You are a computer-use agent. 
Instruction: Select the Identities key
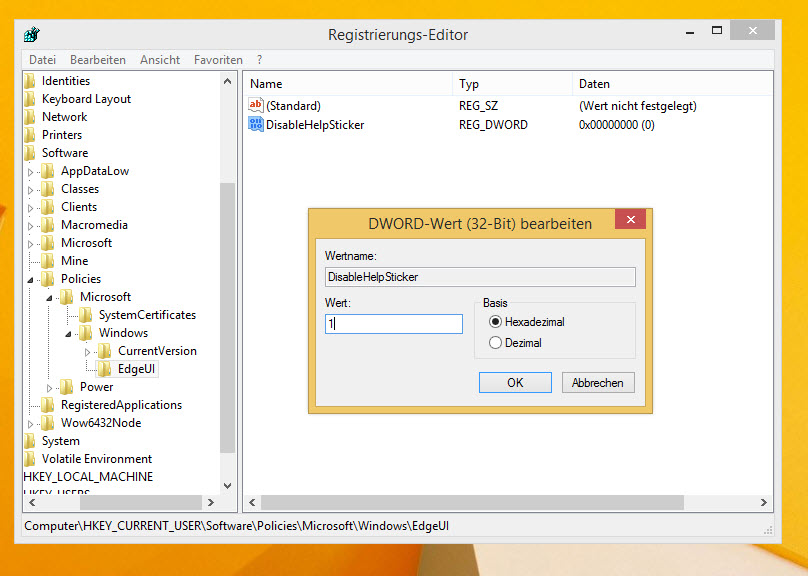(65, 80)
